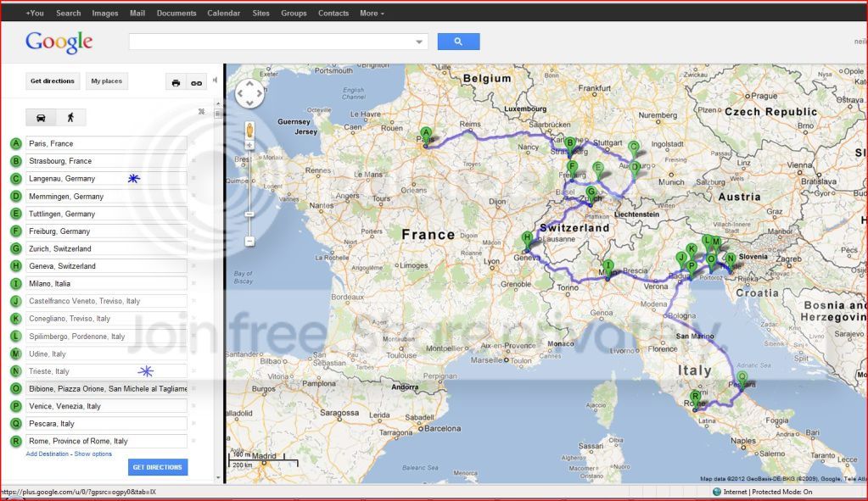Click the map pan compass control
868x501 pixels.
249,93
